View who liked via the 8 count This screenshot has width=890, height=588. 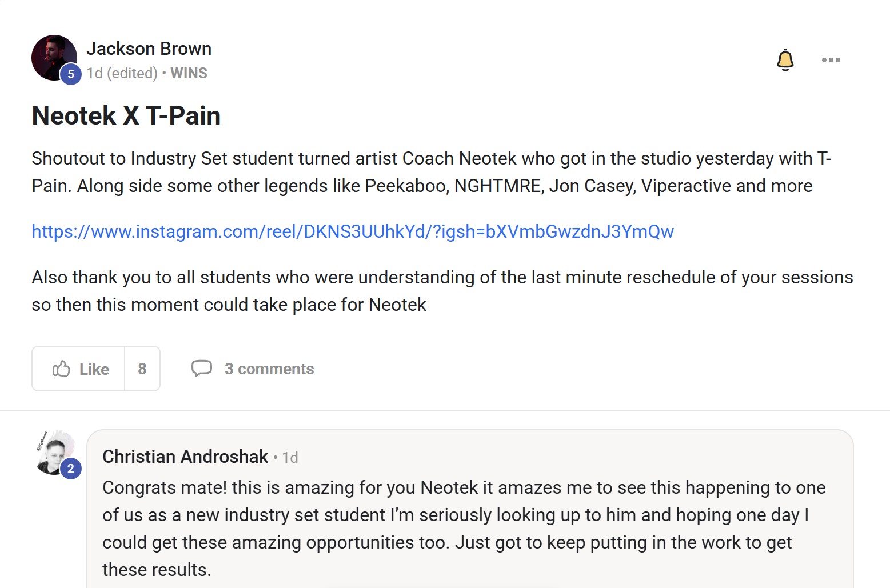142,369
